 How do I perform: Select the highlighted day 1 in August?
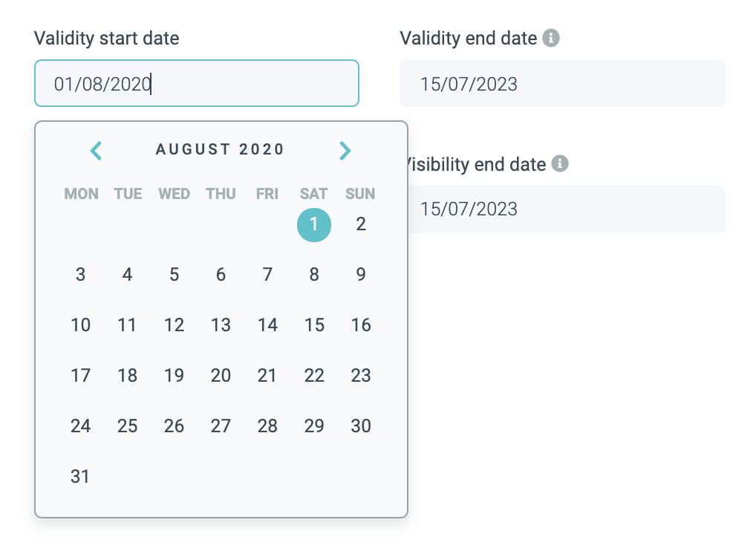pyautogui.click(x=314, y=224)
